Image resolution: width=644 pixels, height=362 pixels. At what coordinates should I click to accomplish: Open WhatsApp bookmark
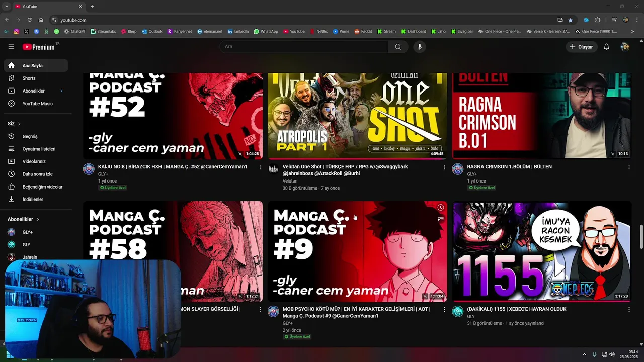(266, 31)
